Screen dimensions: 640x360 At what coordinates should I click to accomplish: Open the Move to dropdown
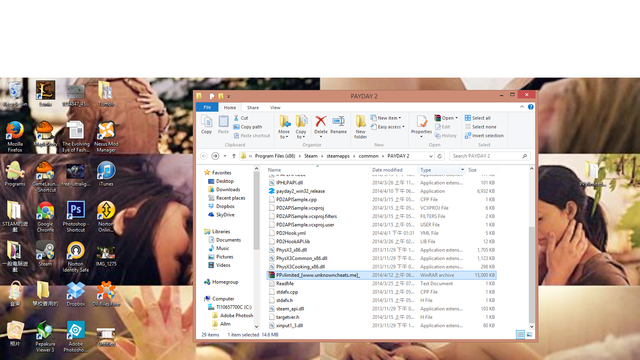284,134
